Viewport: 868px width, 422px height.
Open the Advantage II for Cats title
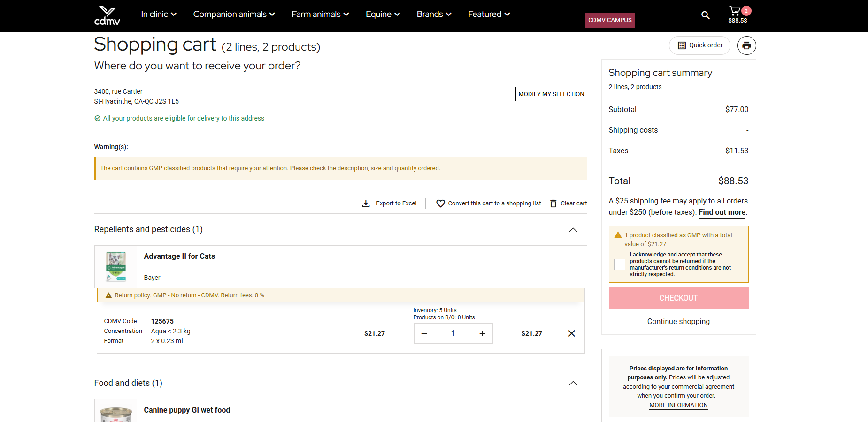(179, 256)
